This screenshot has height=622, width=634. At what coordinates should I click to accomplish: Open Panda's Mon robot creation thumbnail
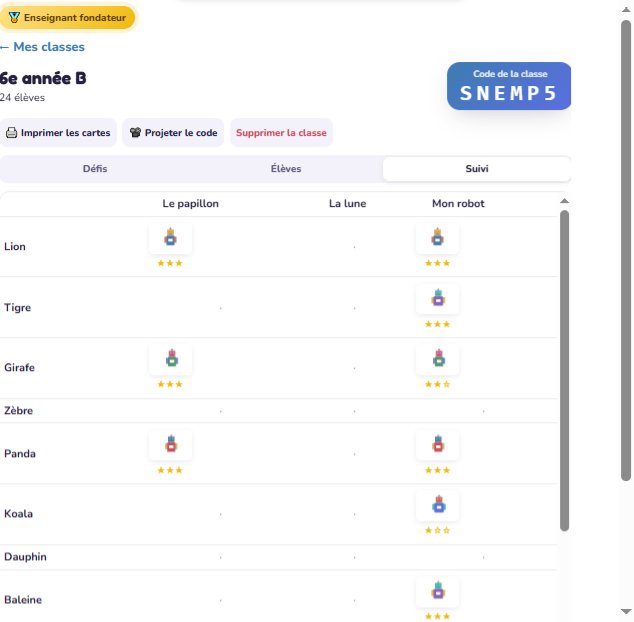[x=437, y=445]
